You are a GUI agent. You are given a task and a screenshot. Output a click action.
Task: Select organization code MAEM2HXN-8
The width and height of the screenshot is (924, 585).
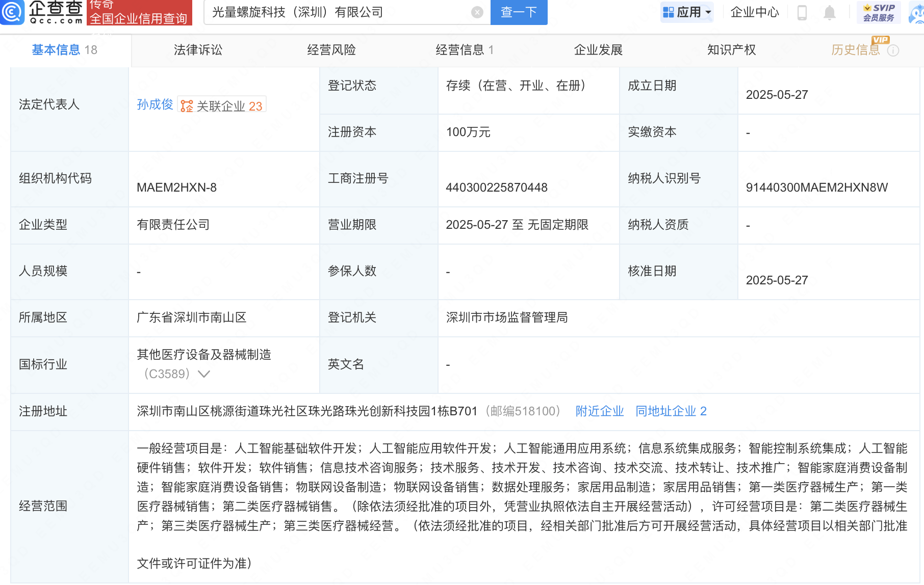tap(177, 188)
